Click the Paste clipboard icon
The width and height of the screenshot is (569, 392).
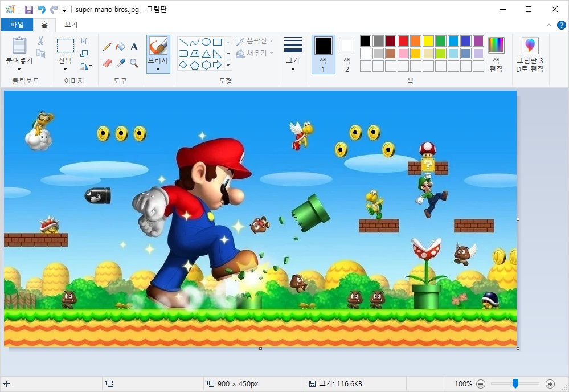click(x=19, y=46)
